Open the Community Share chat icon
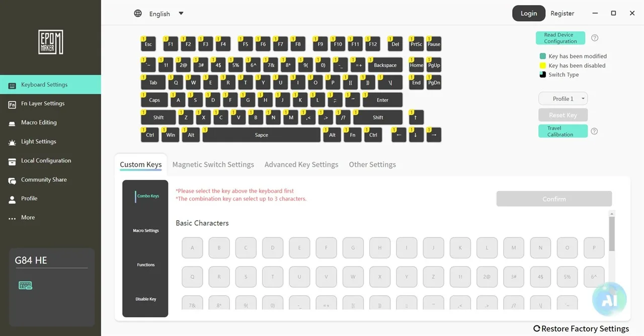This screenshot has width=644, height=336. point(12,180)
